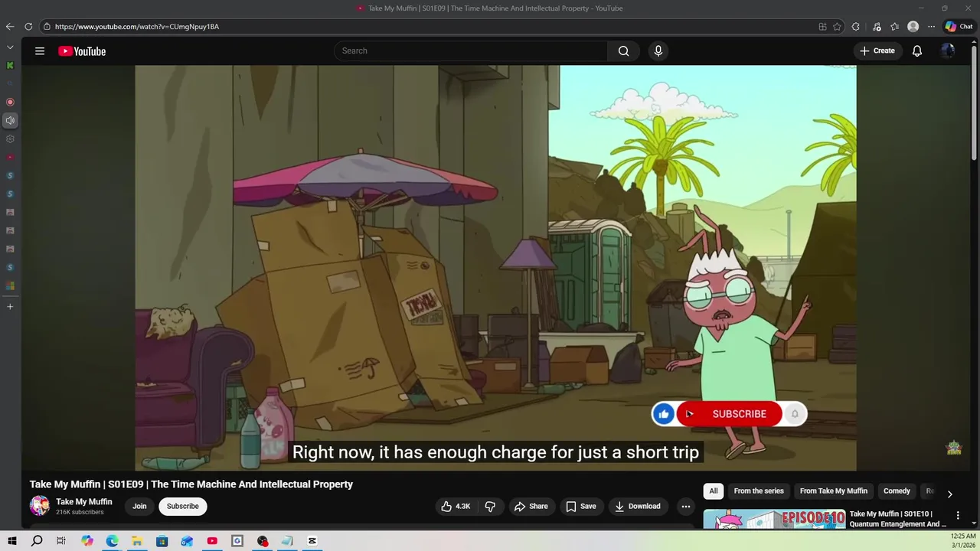Launch Copilot from taskbar

(87, 541)
